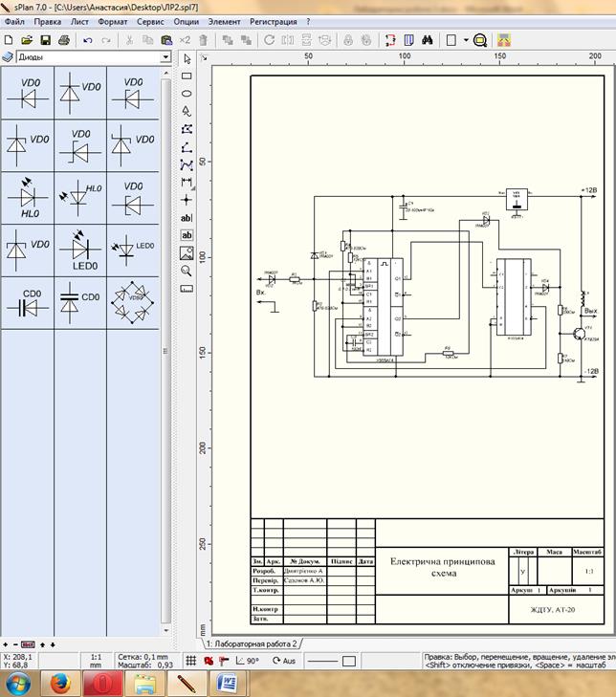Toggle the Aus rotation option

pyautogui.click(x=284, y=661)
